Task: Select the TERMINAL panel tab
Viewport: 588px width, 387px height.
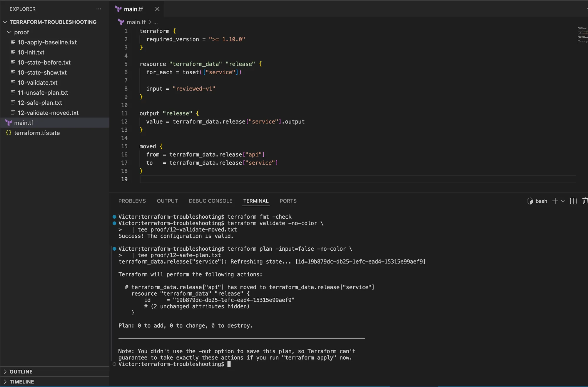Action: coord(256,201)
